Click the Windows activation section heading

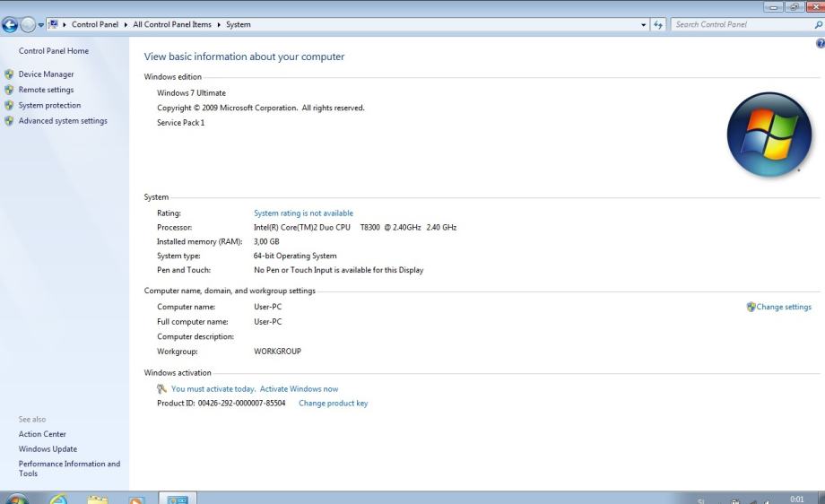(178, 372)
